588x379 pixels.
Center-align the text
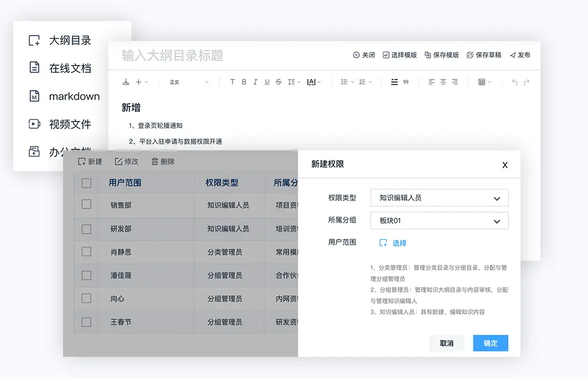[443, 82]
